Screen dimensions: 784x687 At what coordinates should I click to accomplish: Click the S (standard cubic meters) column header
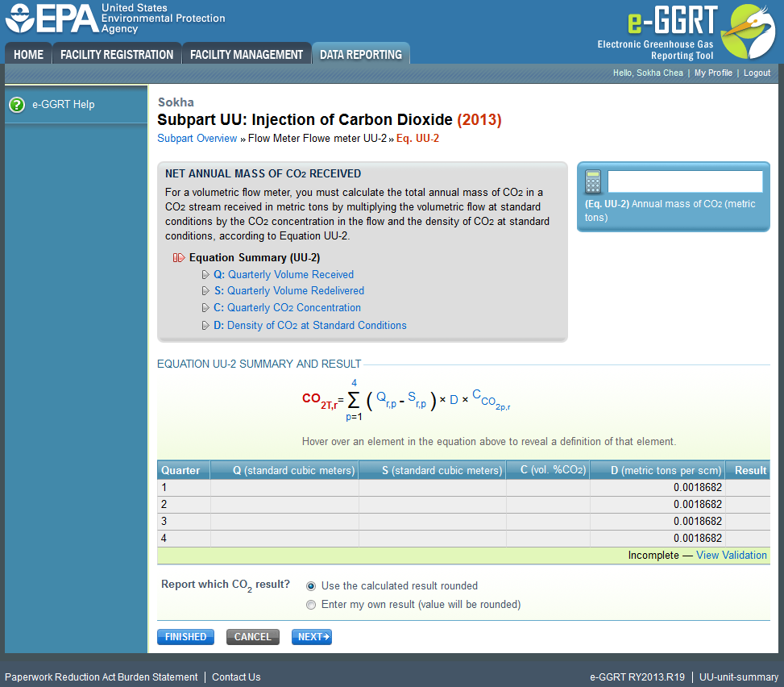pyautogui.click(x=433, y=470)
